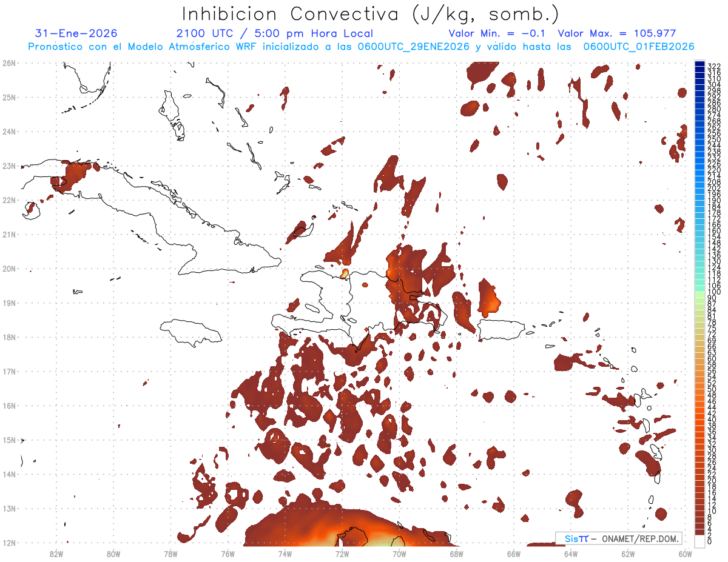Click the colorbar value label "50"
The image size is (728, 562).
click(x=712, y=390)
